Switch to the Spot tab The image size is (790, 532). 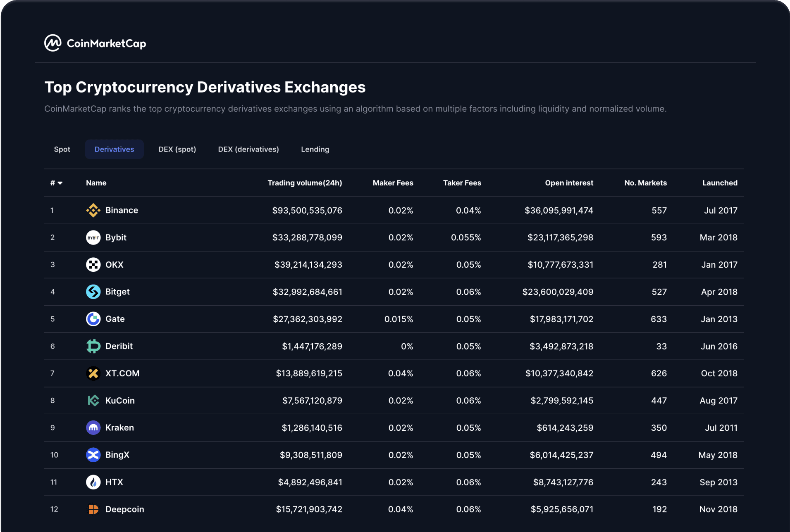[62, 150]
